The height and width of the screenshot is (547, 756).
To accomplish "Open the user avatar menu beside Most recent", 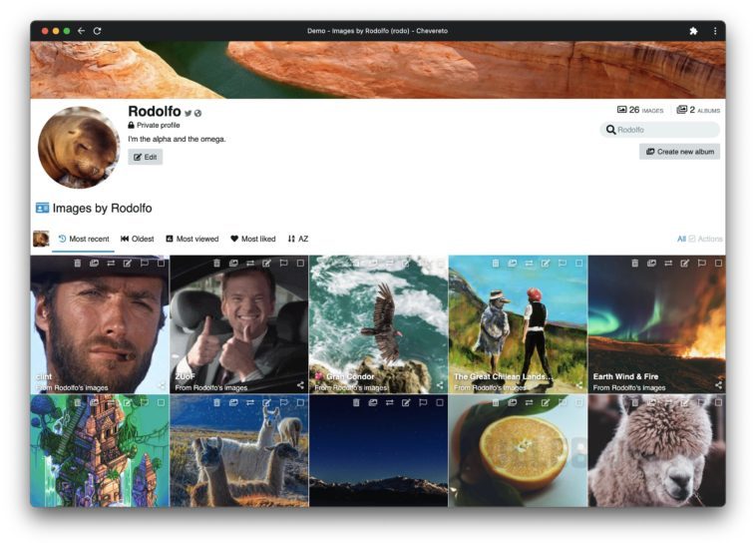I will [x=41, y=239].
